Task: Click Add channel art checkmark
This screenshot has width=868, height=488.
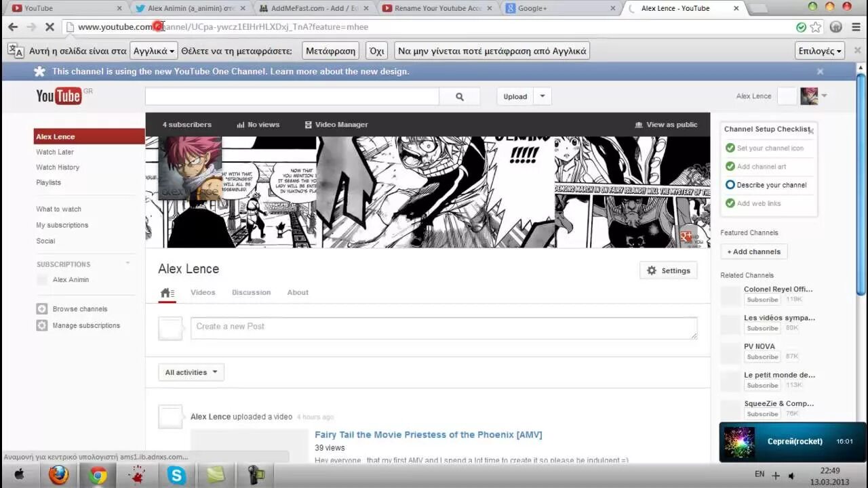Action: tap(730, 166)
